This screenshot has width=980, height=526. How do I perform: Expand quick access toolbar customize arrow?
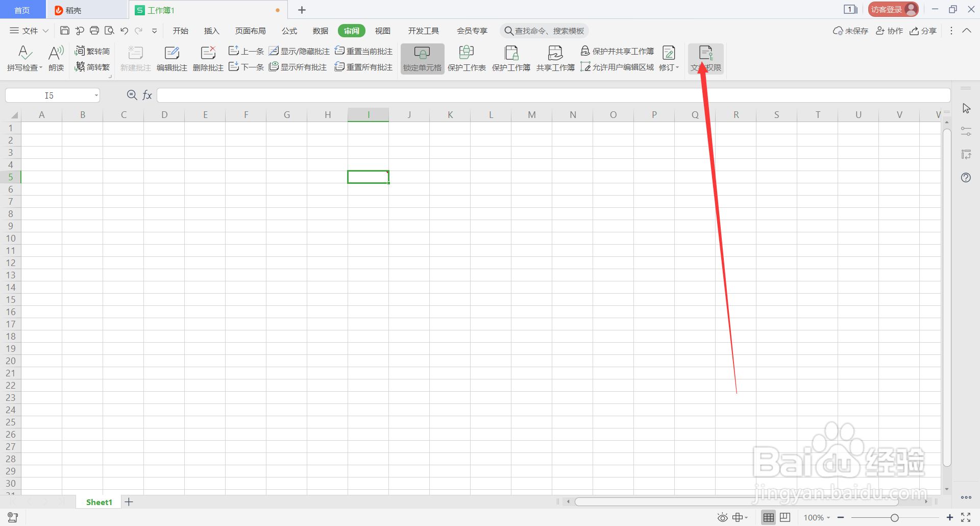pyautogui.click(x=154, y=31)
